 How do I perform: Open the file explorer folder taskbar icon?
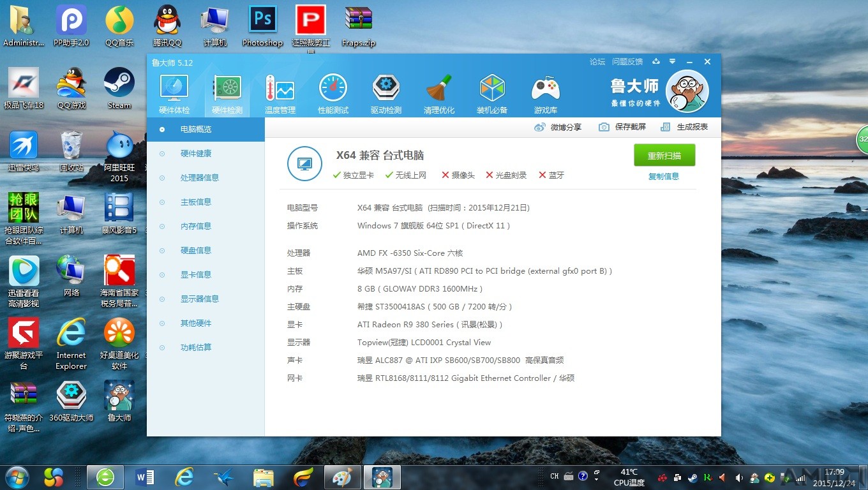point(263,477)
